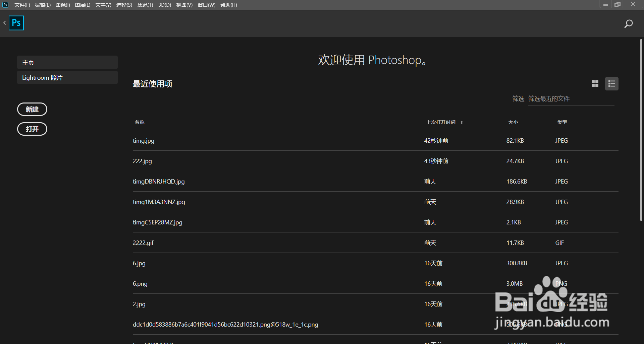Focus the 筛选最近的文件 filter field
The image size is (644, 344).
571,99
